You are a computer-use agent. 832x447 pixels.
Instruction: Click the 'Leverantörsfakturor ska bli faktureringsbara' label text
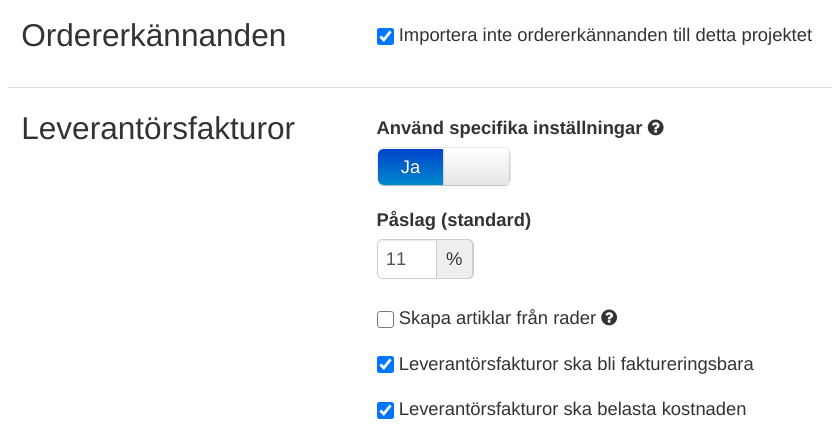(x=575, y=364)
